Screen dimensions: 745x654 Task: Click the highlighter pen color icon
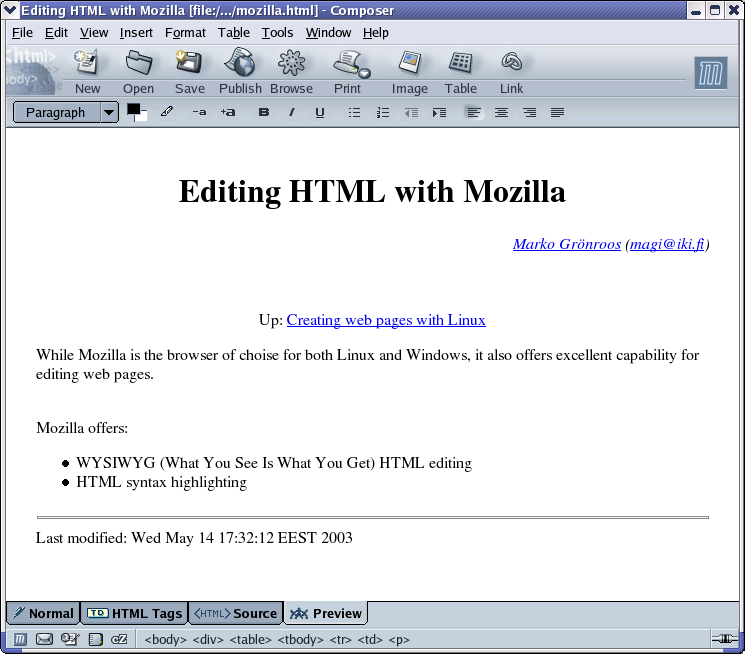[x=167, y=112]
